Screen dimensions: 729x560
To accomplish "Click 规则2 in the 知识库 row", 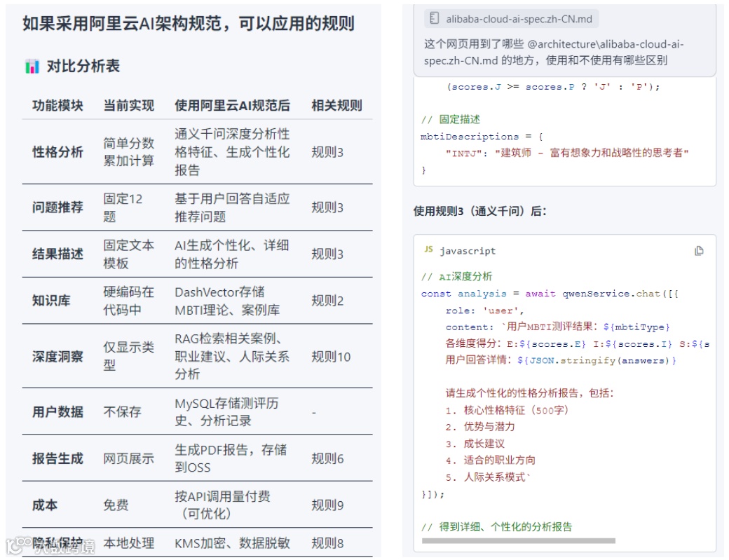I will point(327,301).
